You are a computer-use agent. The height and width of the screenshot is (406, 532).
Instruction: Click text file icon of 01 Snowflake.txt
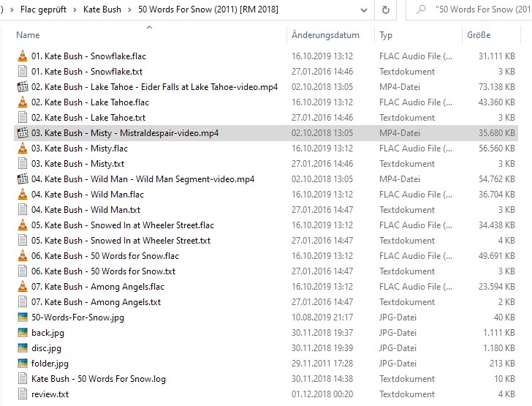(23, 72)
